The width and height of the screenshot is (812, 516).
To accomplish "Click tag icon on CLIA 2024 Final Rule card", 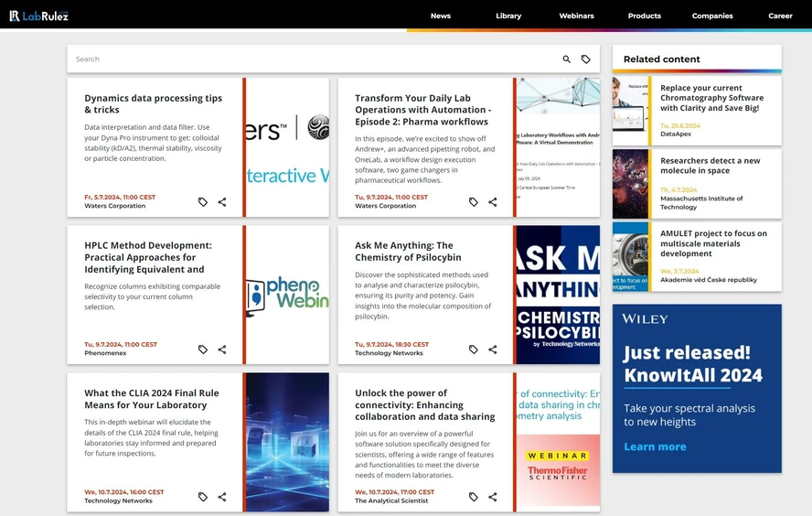I will [203, 497].
